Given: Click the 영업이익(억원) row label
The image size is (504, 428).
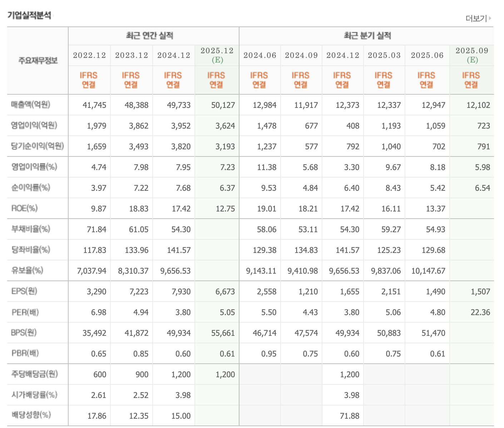Looking at the screenshot, I should pyautogui.click(x=34, y=125).
